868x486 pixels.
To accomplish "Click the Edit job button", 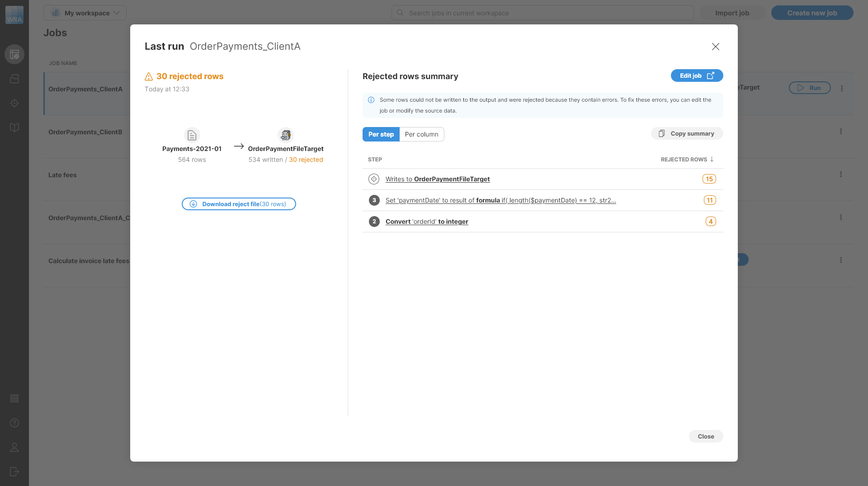I will [x=696, y=76].
